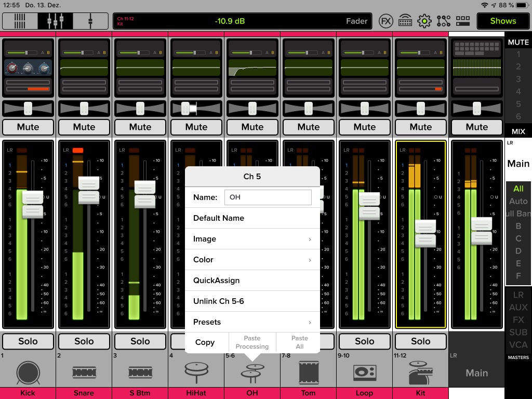
Task: Click the Name field showing OH
Action: pyautogui.click(x=268, y=197)
